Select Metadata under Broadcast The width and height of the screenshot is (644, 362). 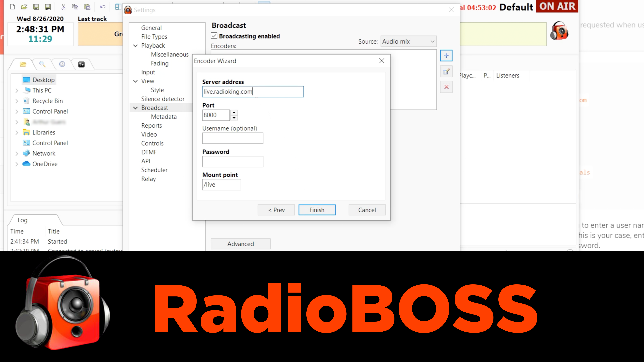164,117
